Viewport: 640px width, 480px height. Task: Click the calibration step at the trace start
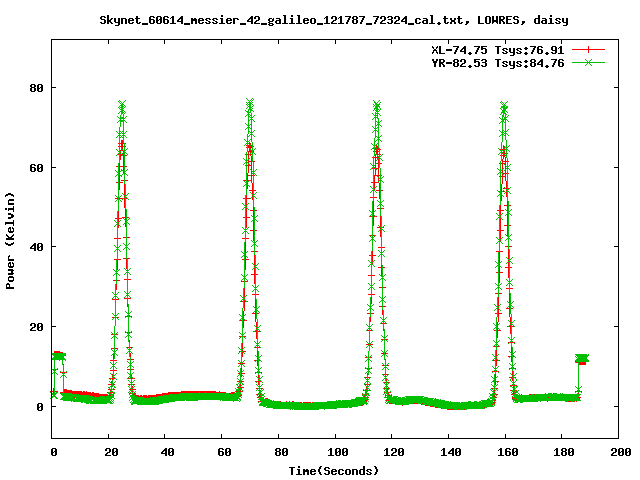(x=59, y=356)
